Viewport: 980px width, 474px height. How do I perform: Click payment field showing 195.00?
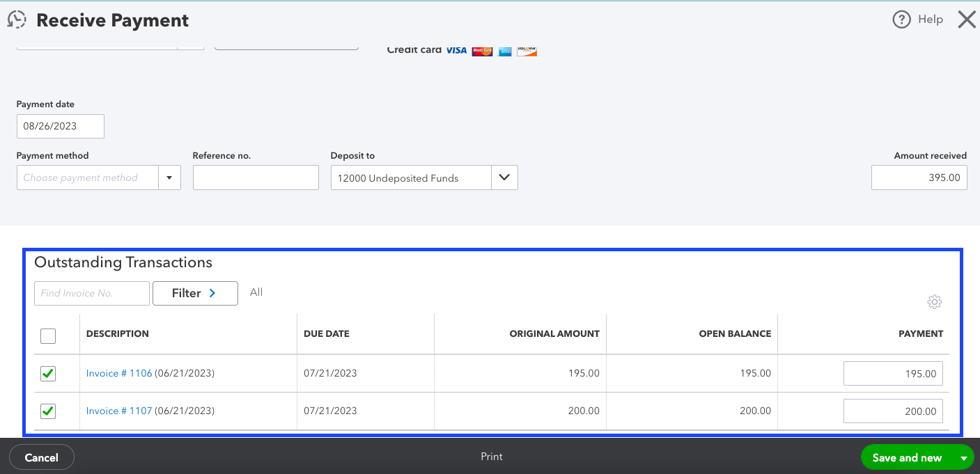tap(893, 373)
